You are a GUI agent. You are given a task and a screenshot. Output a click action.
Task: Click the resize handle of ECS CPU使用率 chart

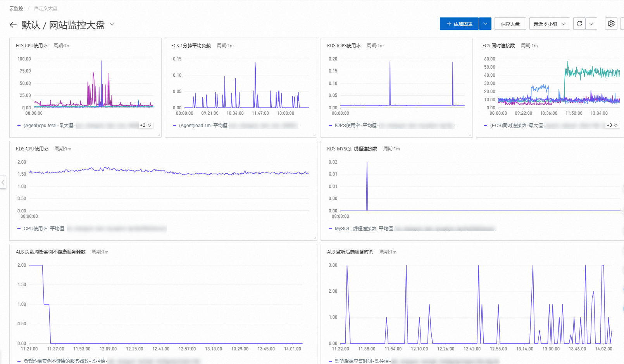coord(159,135)
